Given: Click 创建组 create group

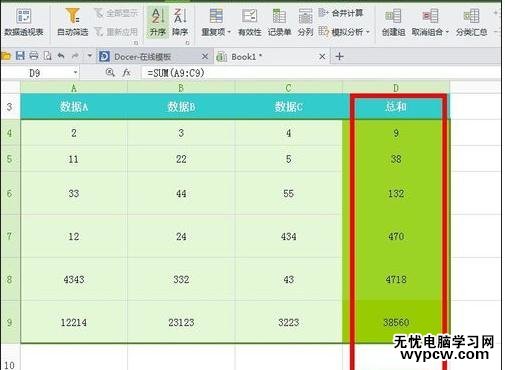Looking at the screenshot, I should (393, 22).
